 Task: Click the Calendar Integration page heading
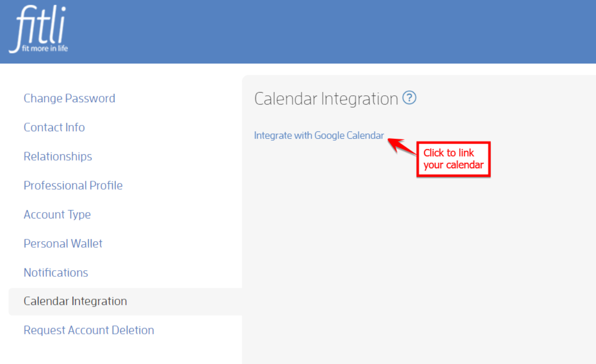pyautogui.click(x=326, y=99)
